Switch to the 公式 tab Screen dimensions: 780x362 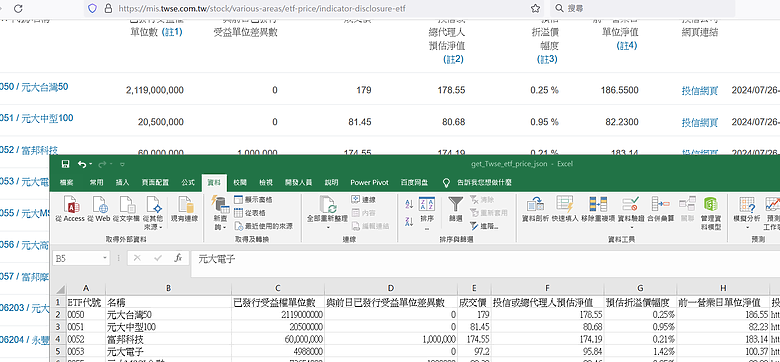tap(188, 182)
